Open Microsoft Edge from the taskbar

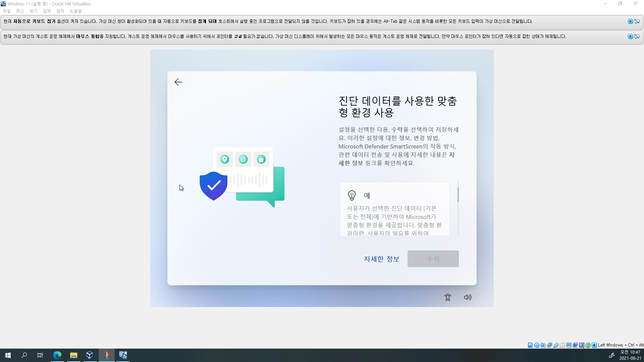57,355
